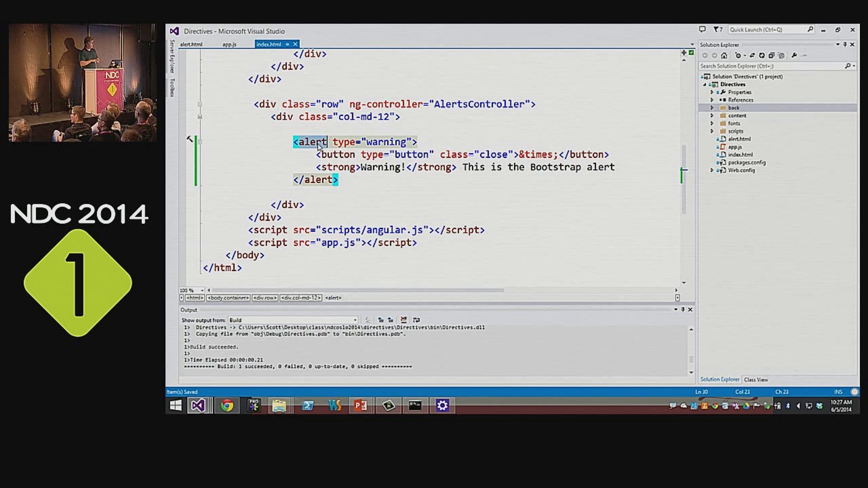Click the Visual Studio taskbar icon
868x488 pixels.
pyautogui.click(x=198, y=406)
